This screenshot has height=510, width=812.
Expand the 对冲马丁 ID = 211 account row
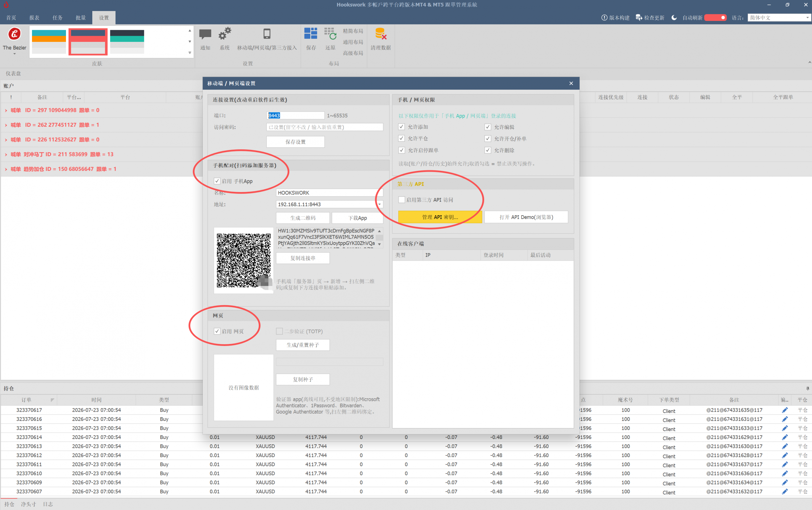[6, 154]
